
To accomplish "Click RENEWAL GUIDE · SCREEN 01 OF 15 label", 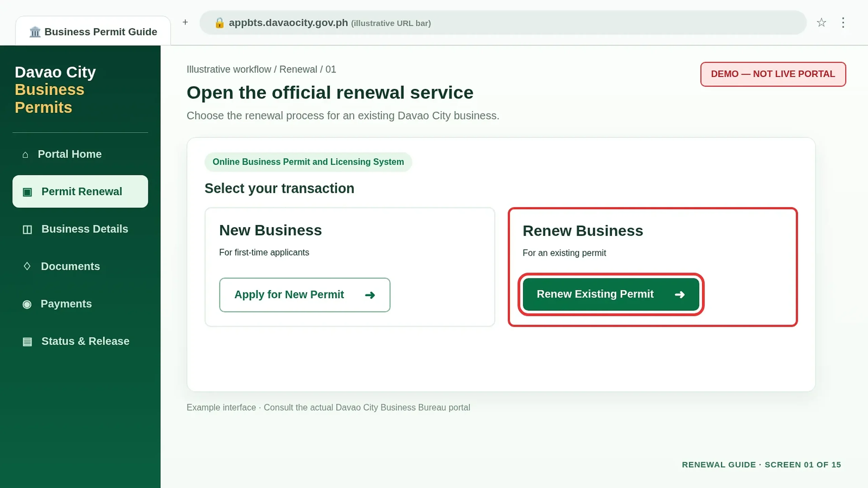I will pos(762,465).
